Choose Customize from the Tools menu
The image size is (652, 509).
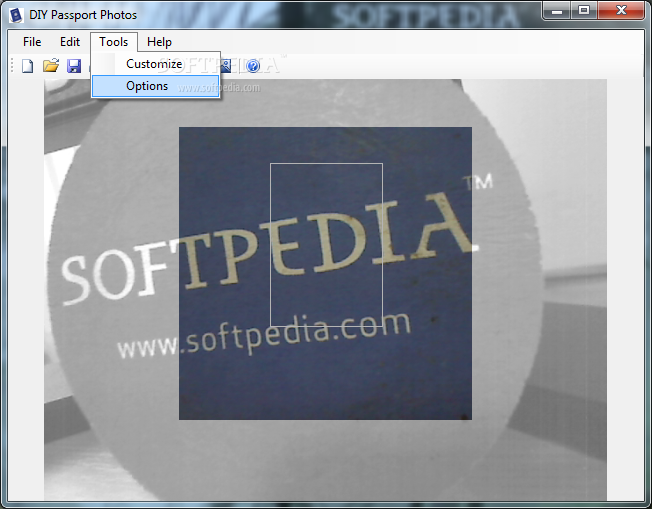(156, 64)
